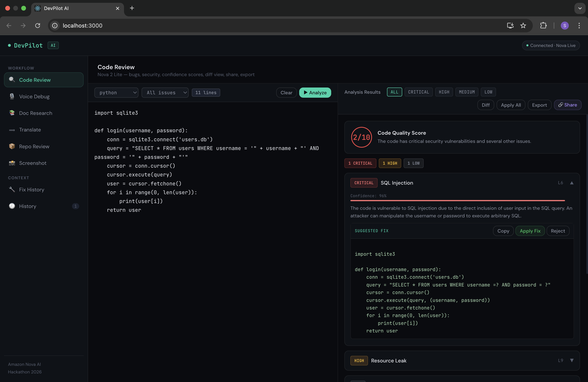The width and height of the screenshot is (588, 382).
Task: Apply Fix for SQL Injection
Action: (x=530, y=231)
